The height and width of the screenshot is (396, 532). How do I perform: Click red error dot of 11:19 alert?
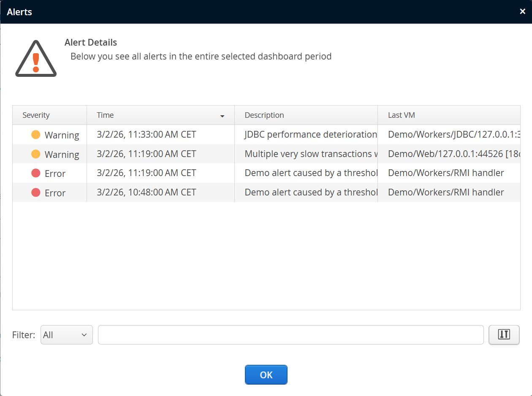tap(36, 173)
